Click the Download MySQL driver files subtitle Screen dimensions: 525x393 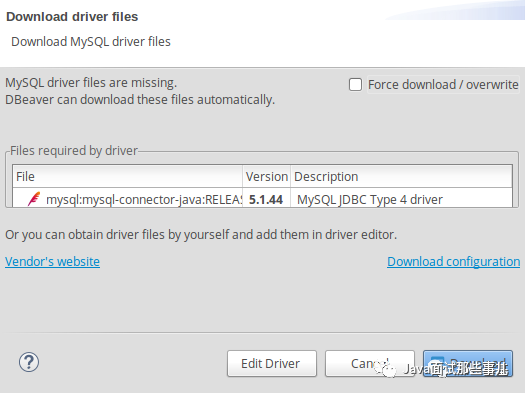(91, 42)
